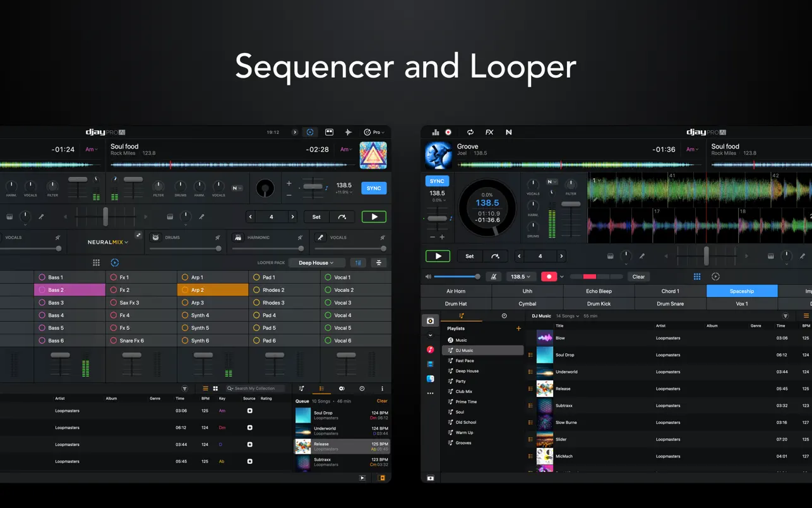Open the Deep House looper pack dropdown
The height and width of the screenshot is (508, 812).
(316, 263)
